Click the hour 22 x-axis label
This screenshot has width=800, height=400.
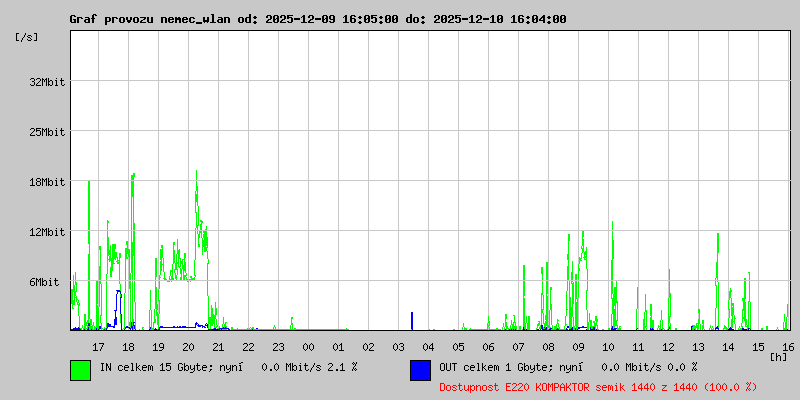click(248, 347)
